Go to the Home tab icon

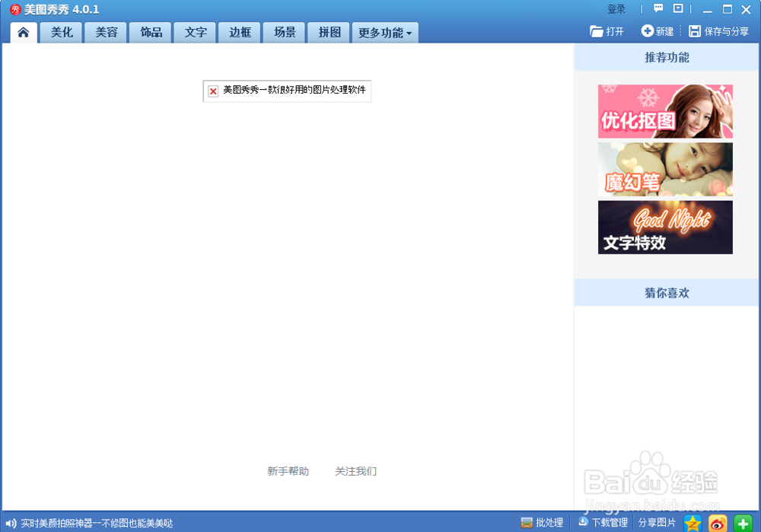pyautogui.click(x=24, y=33)
